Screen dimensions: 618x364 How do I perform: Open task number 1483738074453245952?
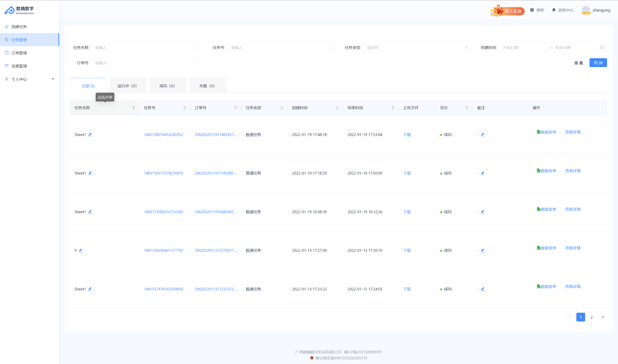click(x=163, y=135)
